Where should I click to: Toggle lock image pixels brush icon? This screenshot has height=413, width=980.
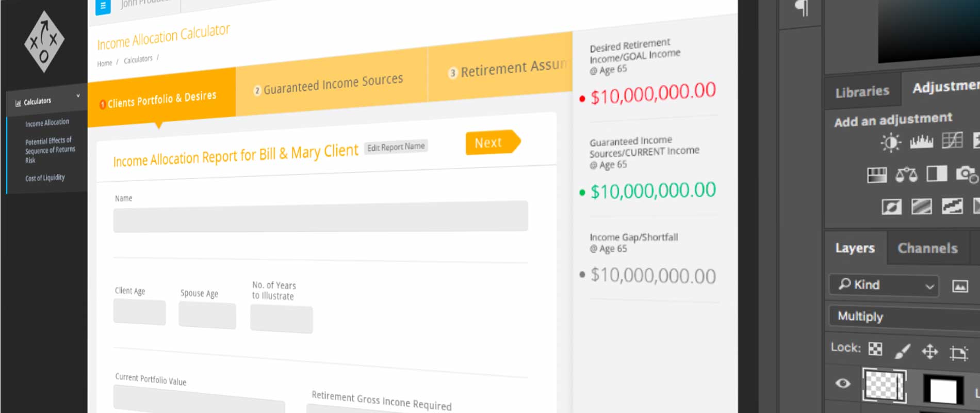pyautogui.click(x=902, y=351)
